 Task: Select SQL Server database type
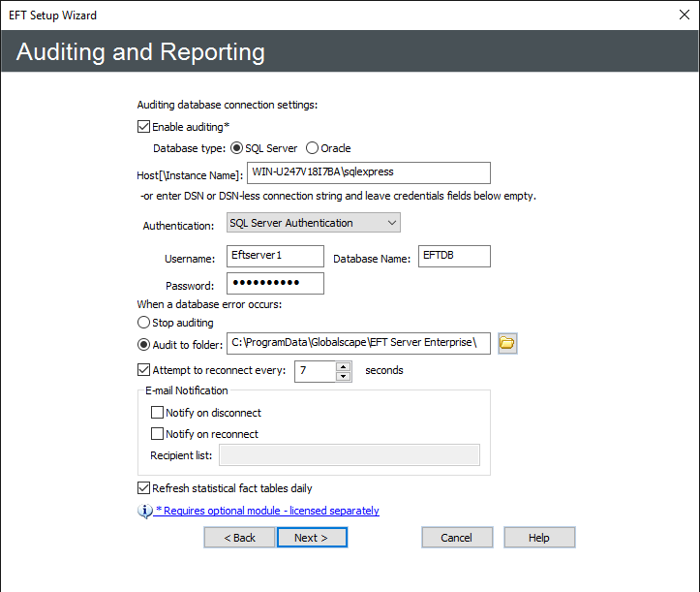[x=236, y=148]
